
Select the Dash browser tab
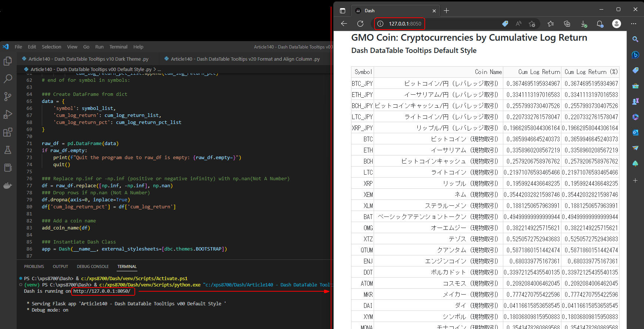tap(395, 11)
